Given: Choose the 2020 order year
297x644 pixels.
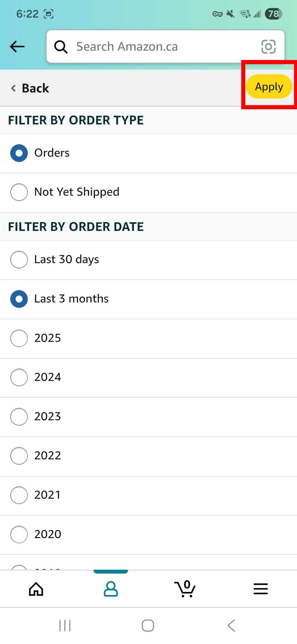Looking at the screenshot, I should 19,534.
